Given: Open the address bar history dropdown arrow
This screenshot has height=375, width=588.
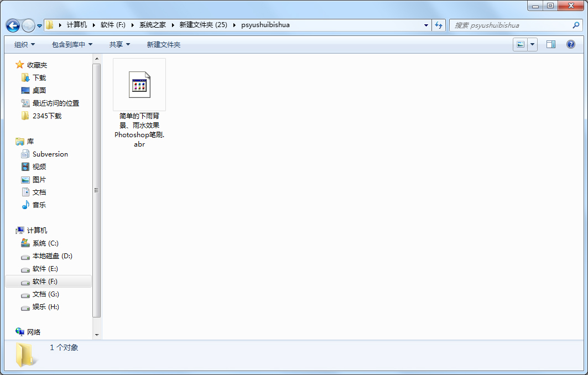Looking at the screenshot, I should (426, 25).
